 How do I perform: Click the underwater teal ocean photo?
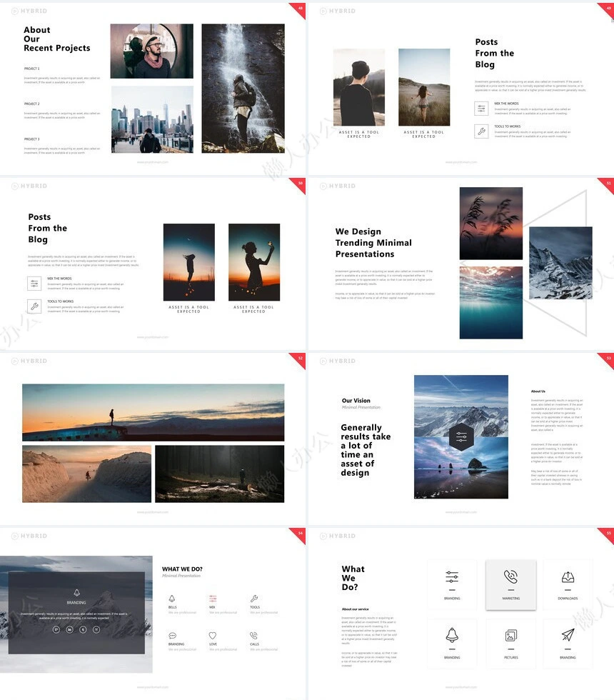pyautogui.click(x=490, y=302)
